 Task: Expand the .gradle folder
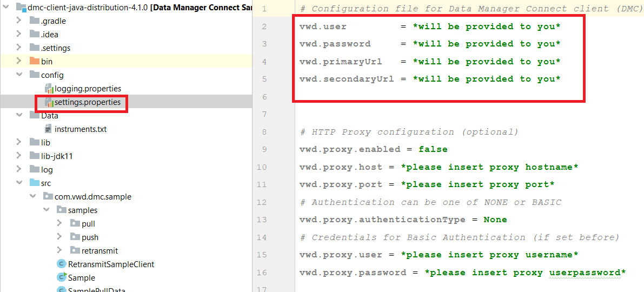(x=19, y=21)
